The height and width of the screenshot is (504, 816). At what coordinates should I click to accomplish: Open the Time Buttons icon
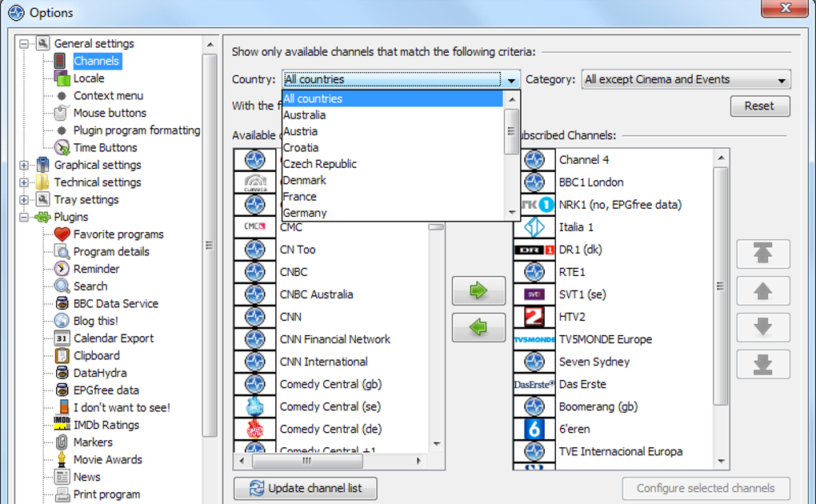coord(62,147)
